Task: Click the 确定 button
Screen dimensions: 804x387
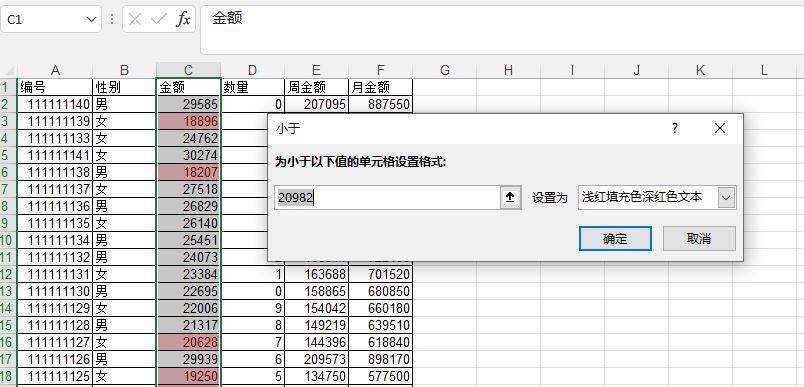Action: tap(615, 238)
